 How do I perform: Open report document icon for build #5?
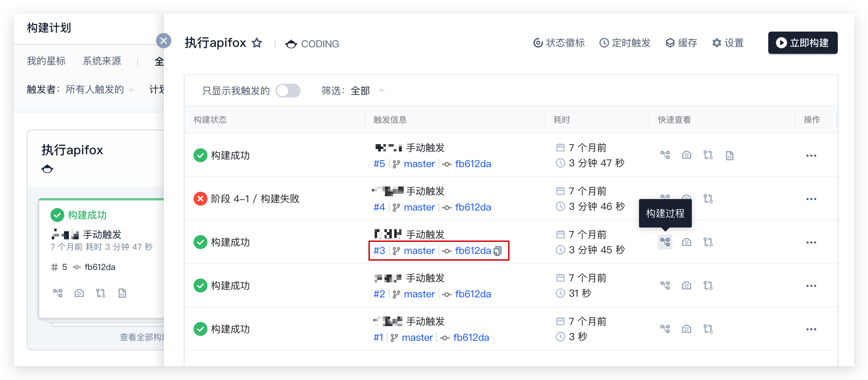coord(730,155)
